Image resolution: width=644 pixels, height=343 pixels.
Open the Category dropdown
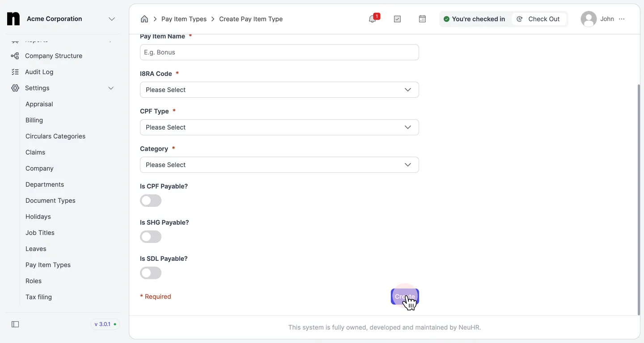click(x=280, y=165)
